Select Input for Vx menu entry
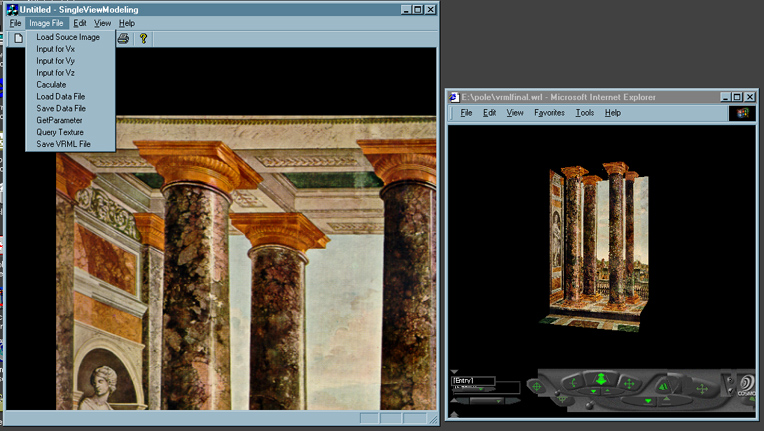The image size is (764, 431). tap(56, 49)
